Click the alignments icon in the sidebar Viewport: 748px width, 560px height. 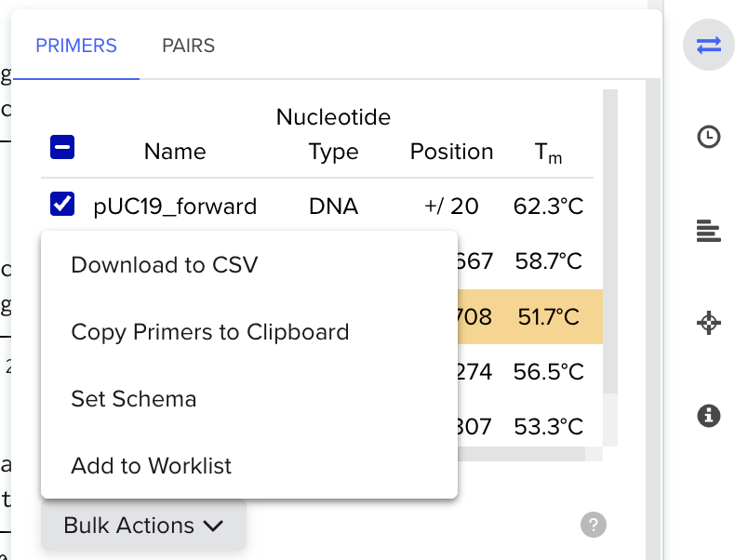708,230
